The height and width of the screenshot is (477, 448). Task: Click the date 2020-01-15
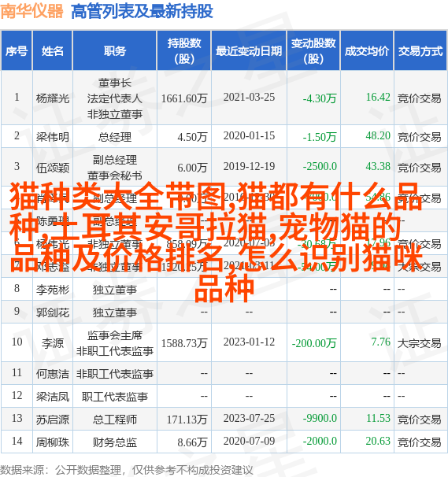coord(249,136)
